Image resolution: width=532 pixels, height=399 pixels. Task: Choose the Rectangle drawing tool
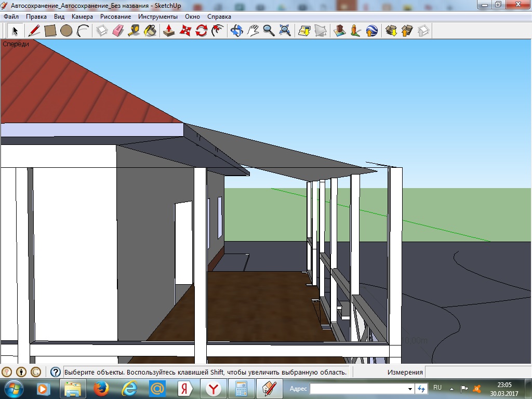coord(50,31)
